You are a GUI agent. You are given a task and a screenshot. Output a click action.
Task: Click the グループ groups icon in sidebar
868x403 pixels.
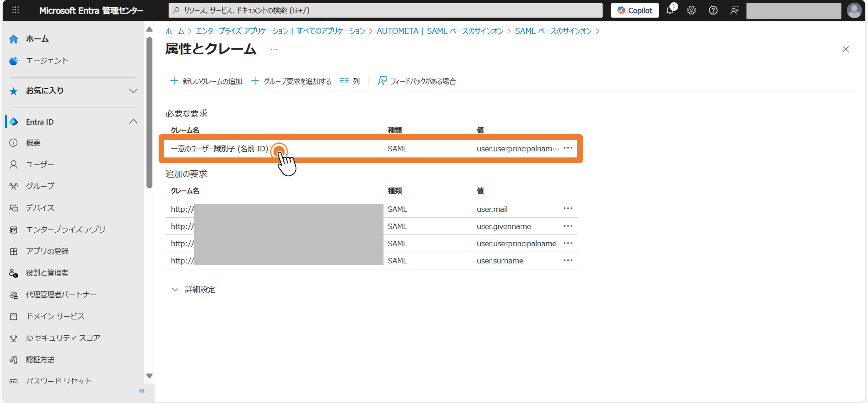13,186
